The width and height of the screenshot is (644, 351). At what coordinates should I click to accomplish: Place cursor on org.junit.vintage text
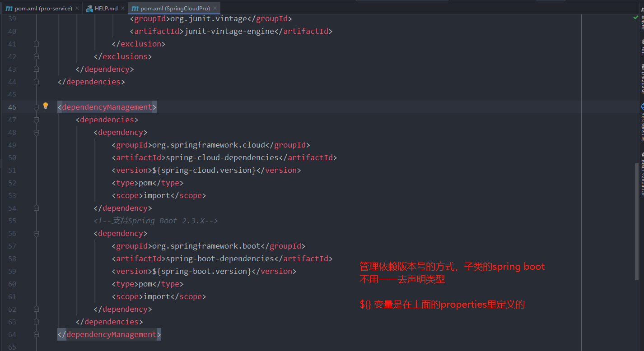pos(209,18)
